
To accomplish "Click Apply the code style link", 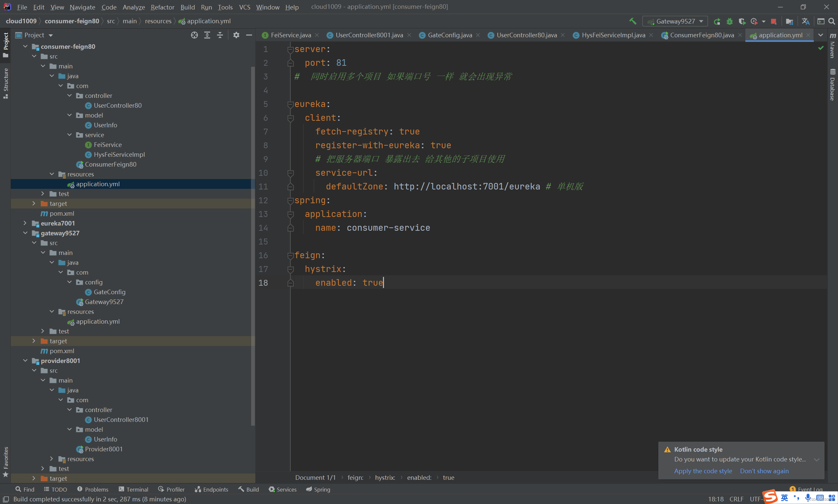I will tap(703, 471).
